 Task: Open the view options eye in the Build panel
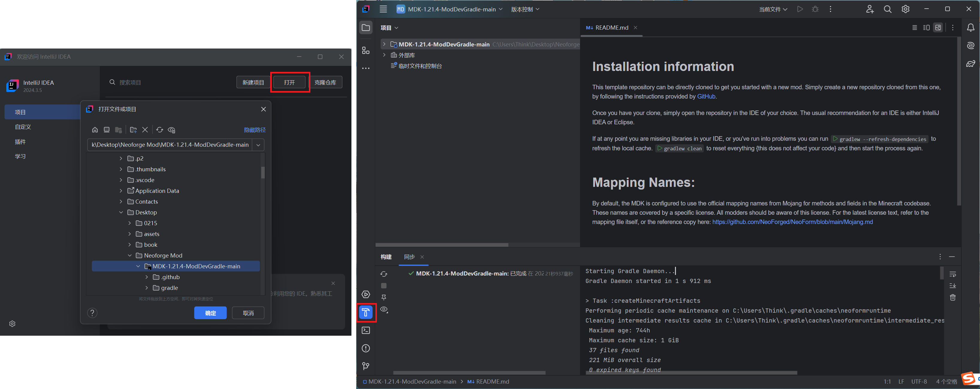(384, 309)
